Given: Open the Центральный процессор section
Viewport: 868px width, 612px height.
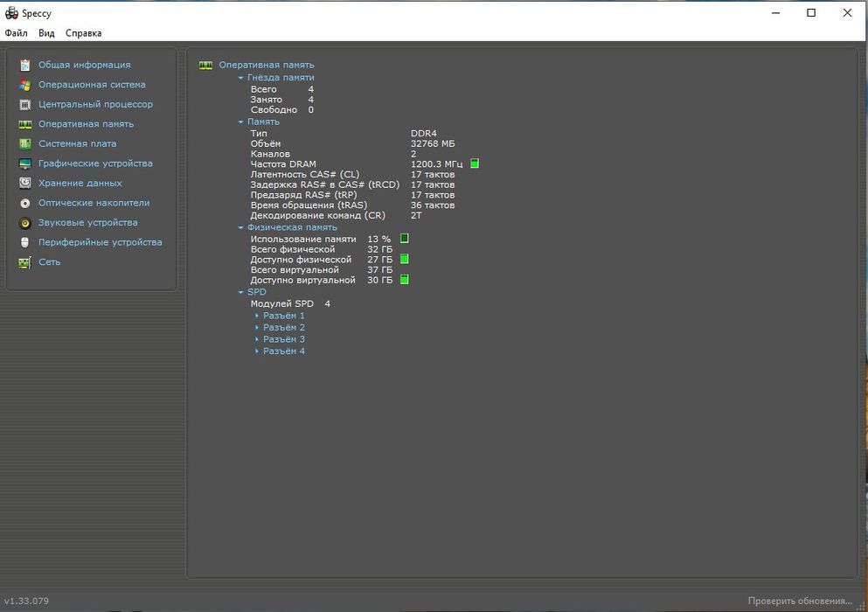Looking at the screenshot, I should click(x=96, y=104).
